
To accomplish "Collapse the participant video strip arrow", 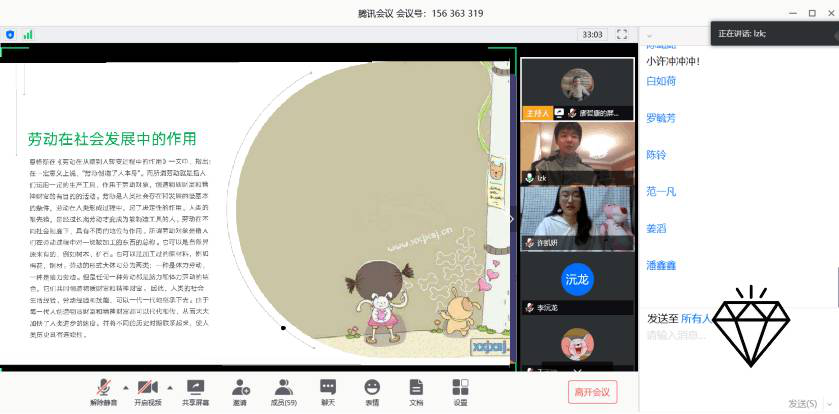I will [x=512, y=218].
